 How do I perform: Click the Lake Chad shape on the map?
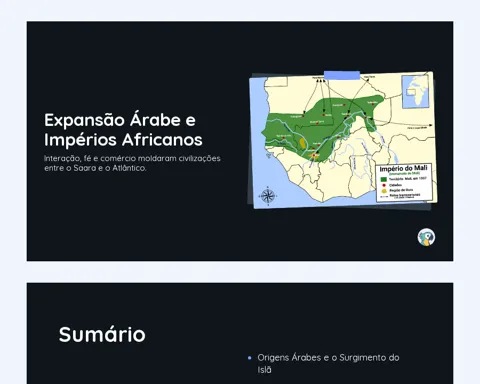point(396,157)
